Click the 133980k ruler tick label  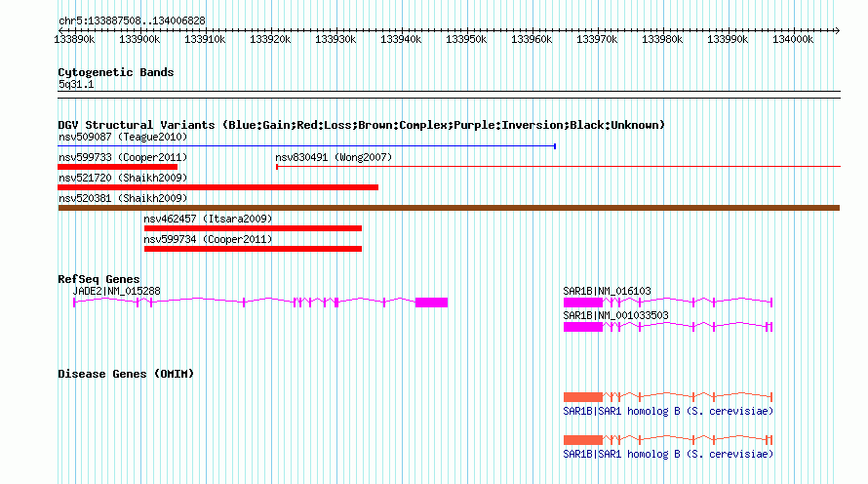tap(662, 40)
